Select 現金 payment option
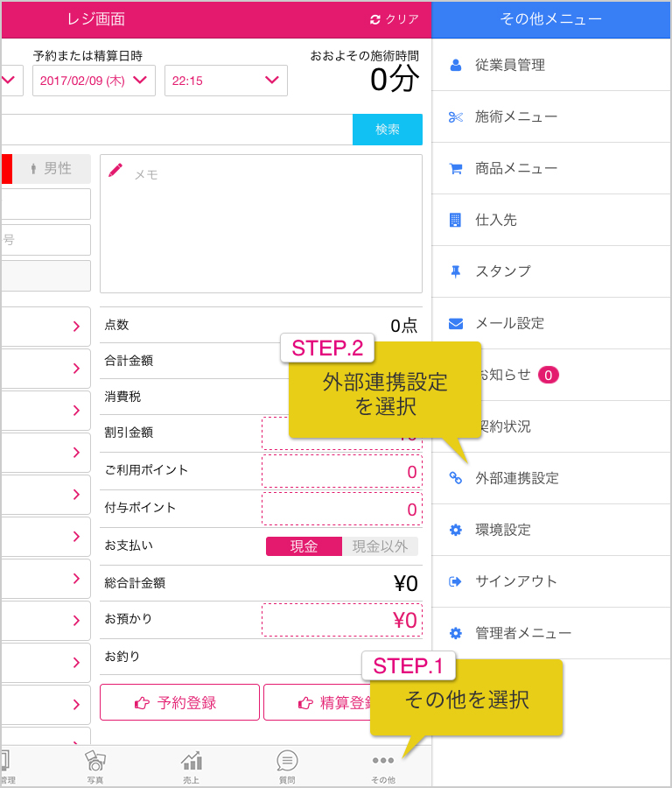This screenshot has width=672, height=788. [x=304, y=546]
